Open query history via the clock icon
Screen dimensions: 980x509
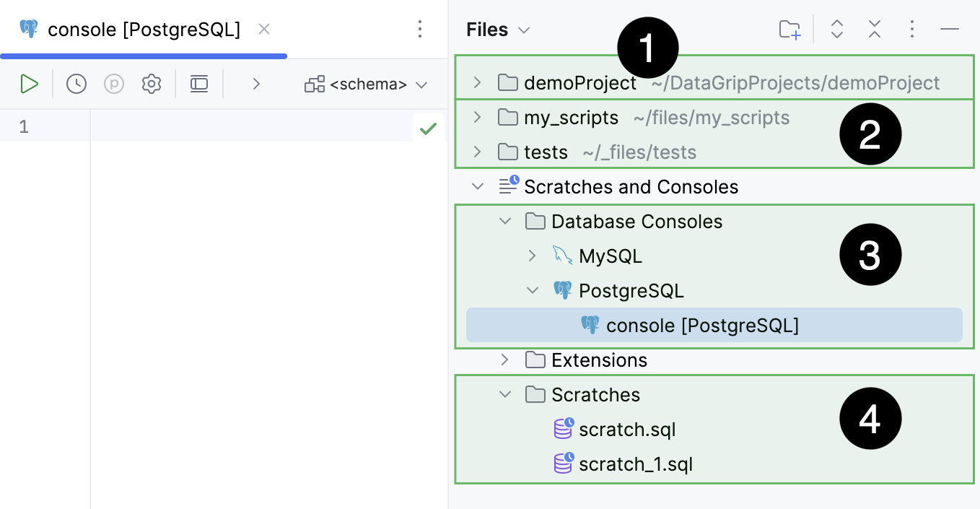click(76, 84)
